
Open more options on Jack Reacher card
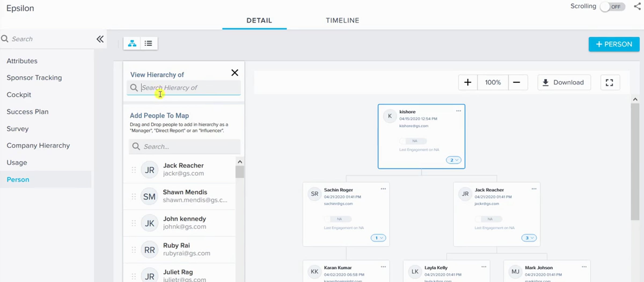coord(534,189)
